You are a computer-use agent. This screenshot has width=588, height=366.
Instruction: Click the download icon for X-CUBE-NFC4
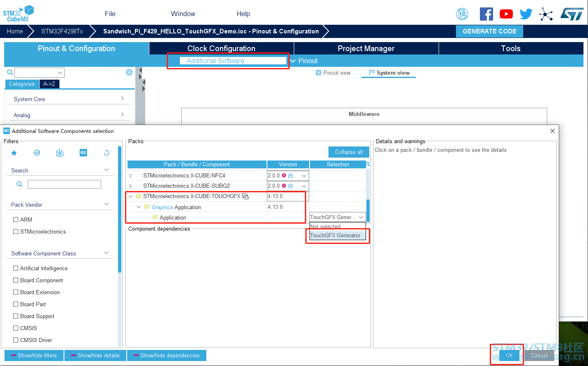290,175
